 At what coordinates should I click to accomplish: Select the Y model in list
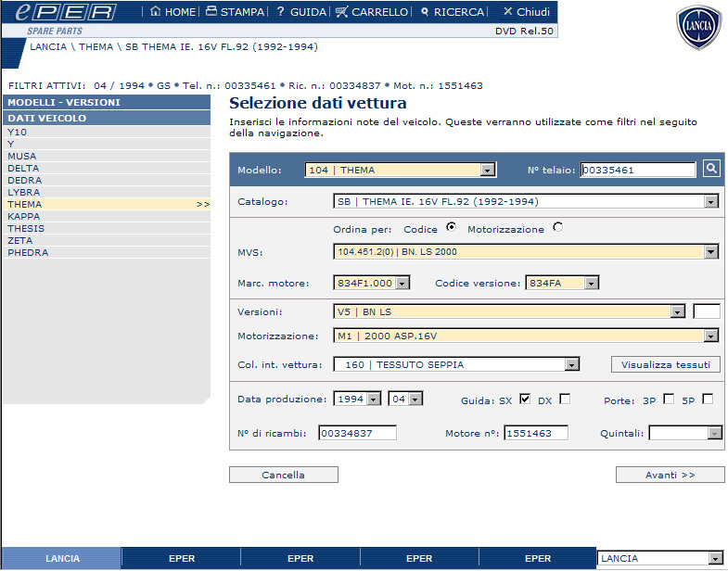click(x=107, y=144)
